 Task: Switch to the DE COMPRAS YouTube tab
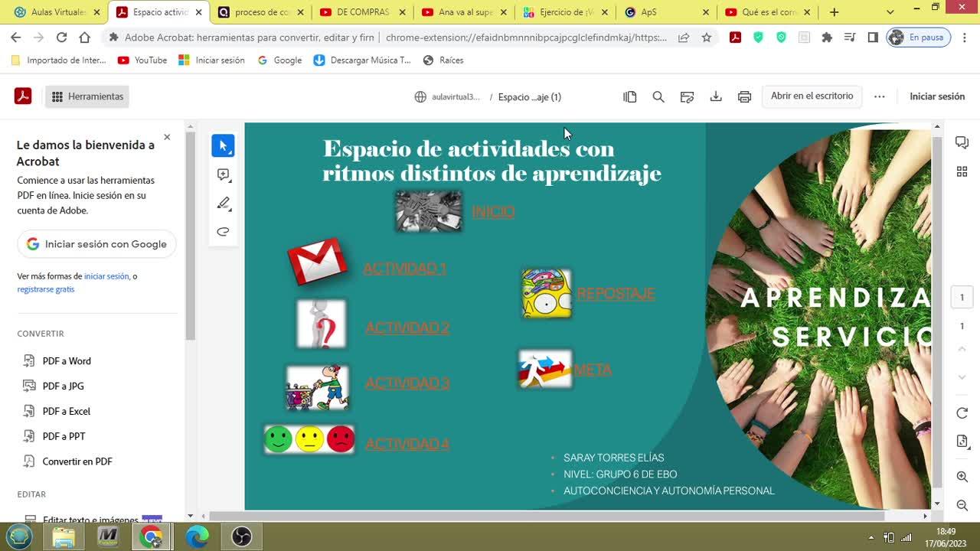click(x=362, y=12)
